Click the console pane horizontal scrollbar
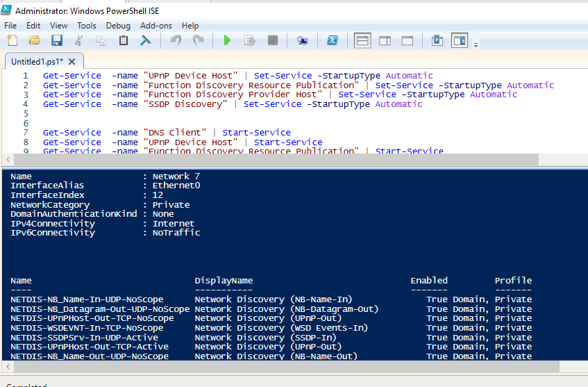588x387 pixels. [x=287, y=367]
